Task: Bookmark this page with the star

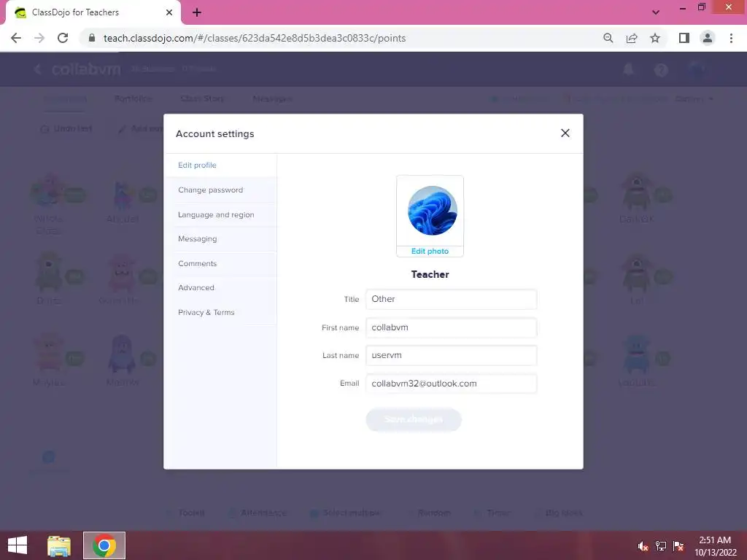Action: click(x=655, y=38)
